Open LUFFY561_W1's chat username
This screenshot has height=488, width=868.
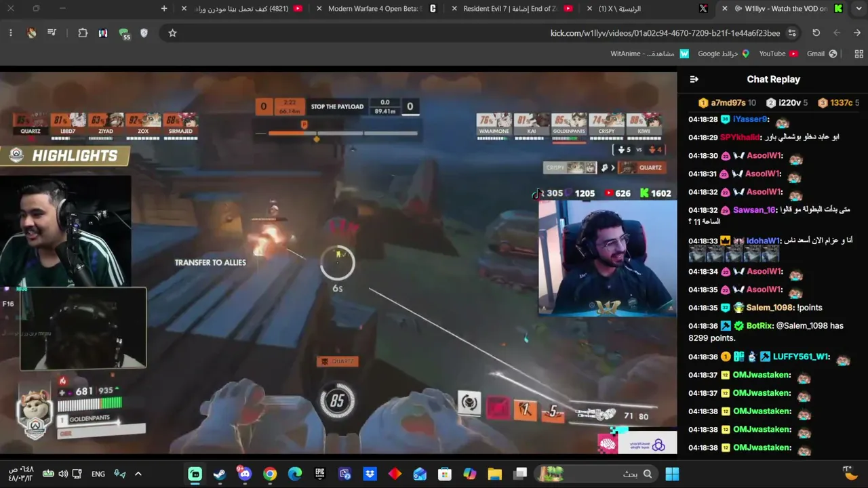[801, 357]
